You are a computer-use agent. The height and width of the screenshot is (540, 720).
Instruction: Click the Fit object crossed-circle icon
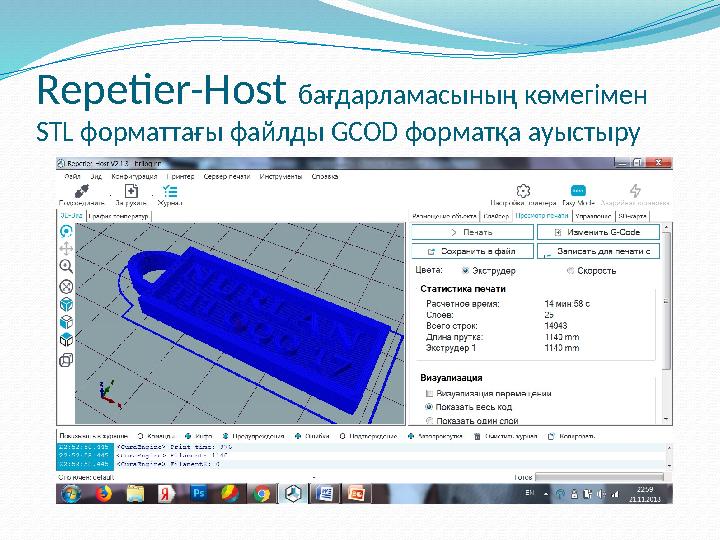(x=67, y=287)
